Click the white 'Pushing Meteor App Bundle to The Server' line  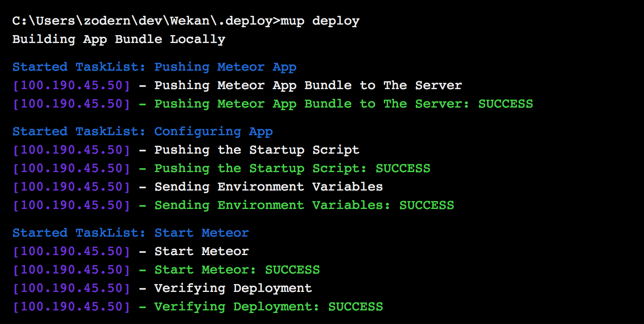coord(237,85)
